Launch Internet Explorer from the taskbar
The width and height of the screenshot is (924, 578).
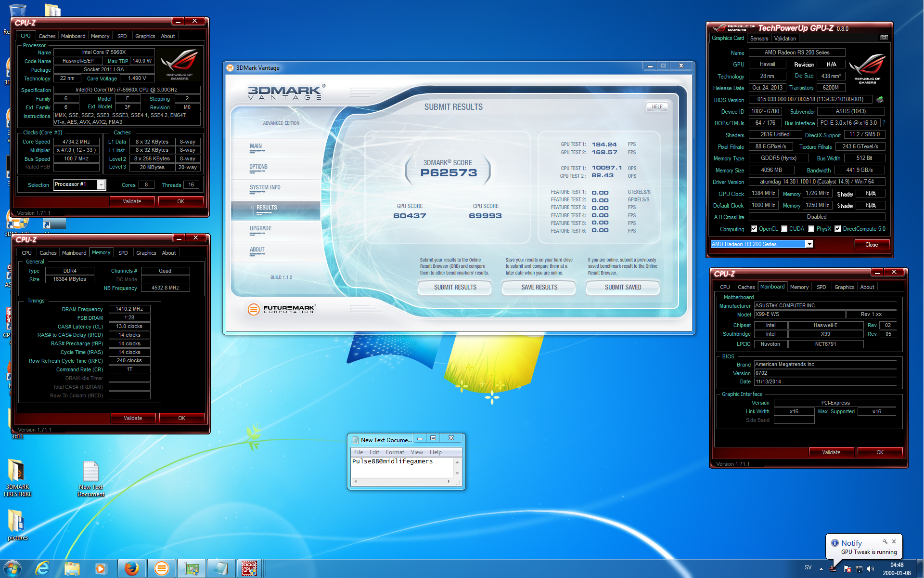coord(43,568)
